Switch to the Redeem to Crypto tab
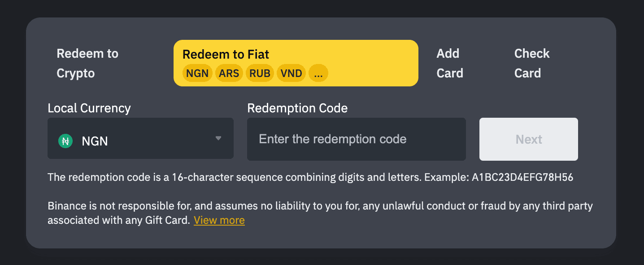Screen dimensions: 644x265 tap(87, 63)
